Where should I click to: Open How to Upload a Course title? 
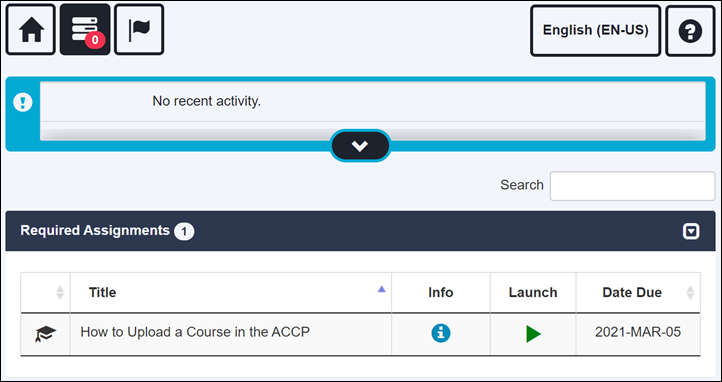[x=195, y=332]
